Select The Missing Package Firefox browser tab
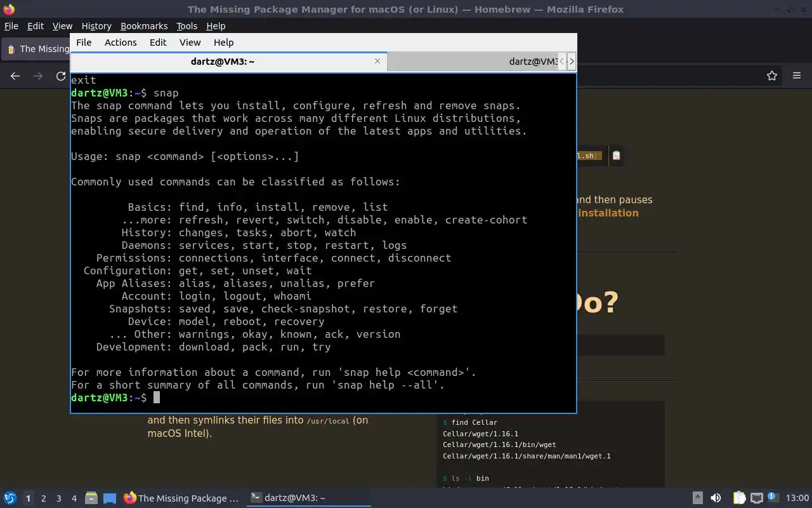The width and height of the screenshot is (812, 508). [37, 49]
